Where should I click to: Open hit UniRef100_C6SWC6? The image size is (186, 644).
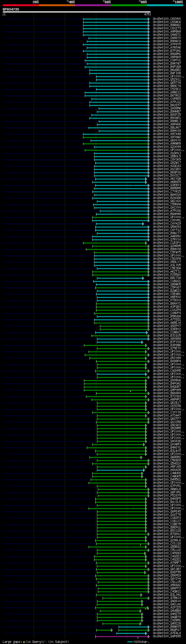pyautogui.click(x=167, y=22)
